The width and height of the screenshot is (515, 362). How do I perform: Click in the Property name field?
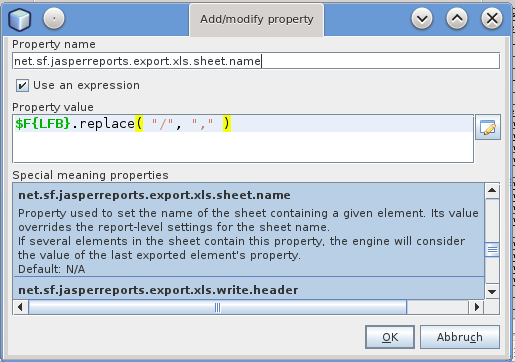point(256,61)
